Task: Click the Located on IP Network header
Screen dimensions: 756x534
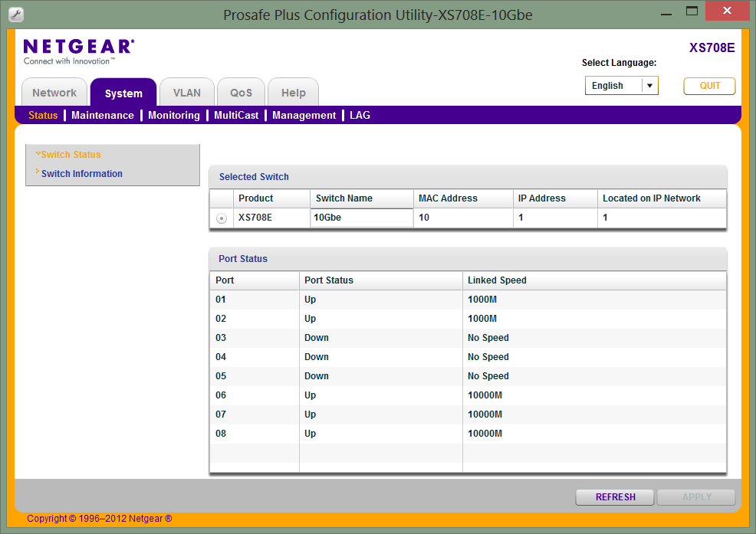Action: tap(662, 198)
